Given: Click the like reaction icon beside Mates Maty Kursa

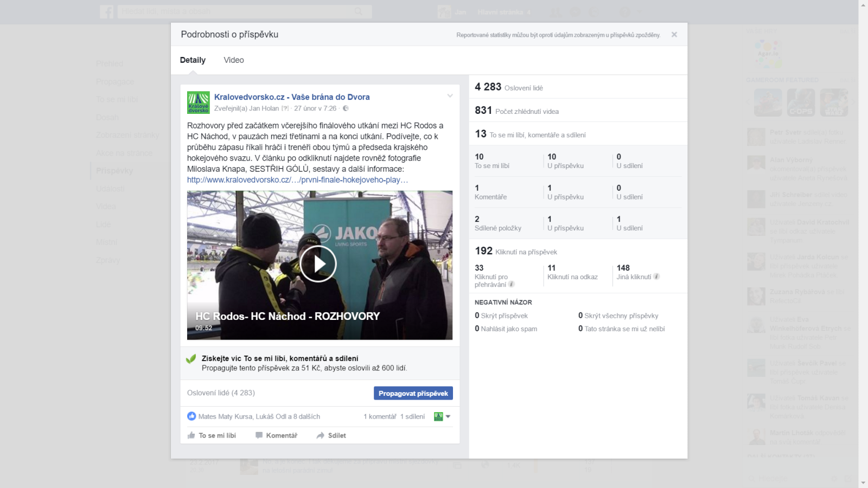Looking at the screenshot, I should 192,416.
